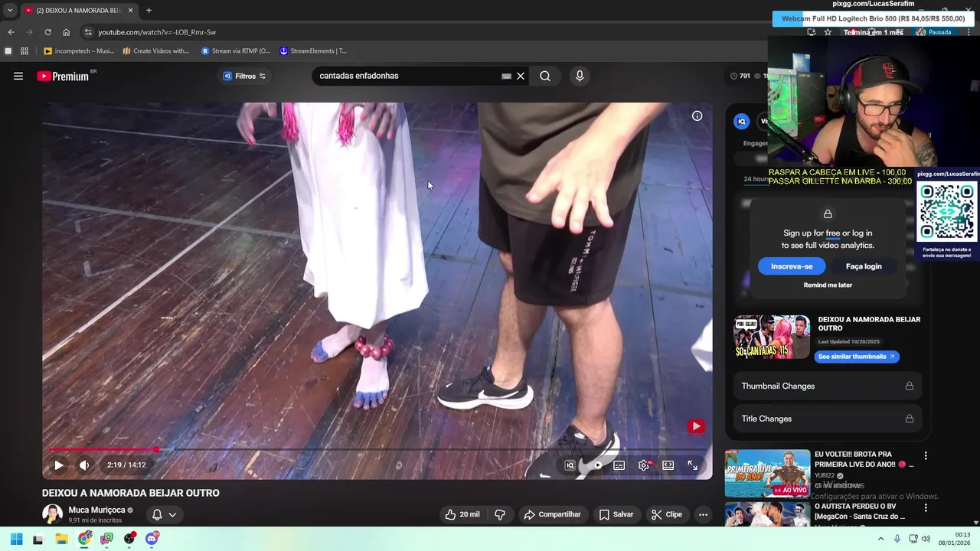Viewport: 980px width, 551px height.
Task: Open vidIQ panel thumbnail of DEIXOU A NAMORADA
Action: 772,337
